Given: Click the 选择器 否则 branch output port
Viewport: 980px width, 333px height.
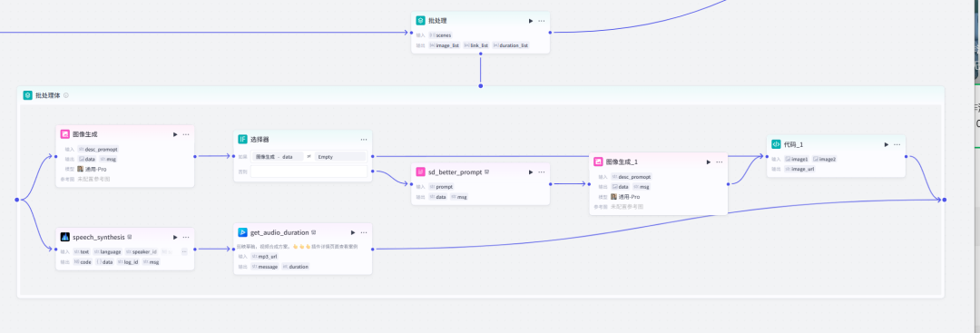Looking at the screenshot, I should [x=373, y=171].
